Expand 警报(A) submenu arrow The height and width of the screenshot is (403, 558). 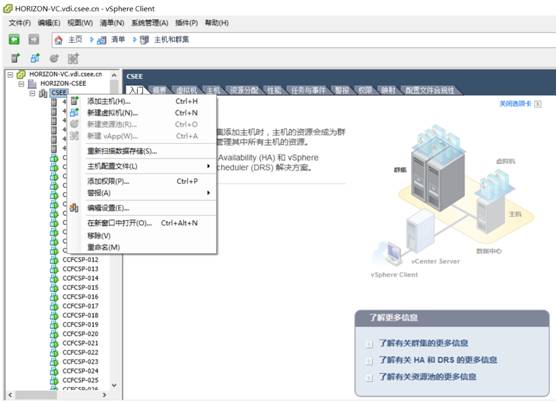pyautogui.click(x=209, y=193)
